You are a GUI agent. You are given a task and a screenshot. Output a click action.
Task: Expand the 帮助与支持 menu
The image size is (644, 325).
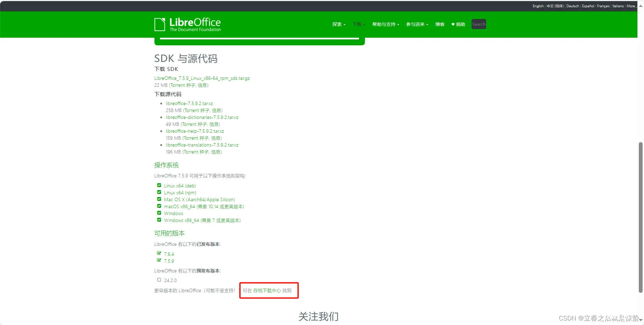pos(386,24)
